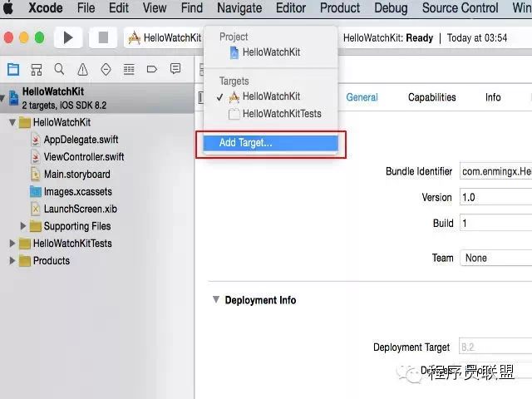Click the Stop button in toolbar
This screenshot has width=532, height=399.
coord(103,37)
